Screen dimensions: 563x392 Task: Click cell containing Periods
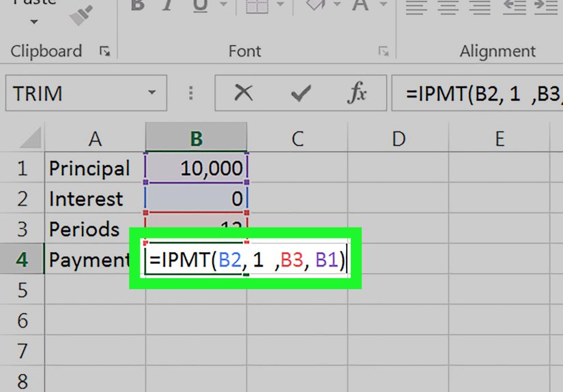(x=95, y=229)
